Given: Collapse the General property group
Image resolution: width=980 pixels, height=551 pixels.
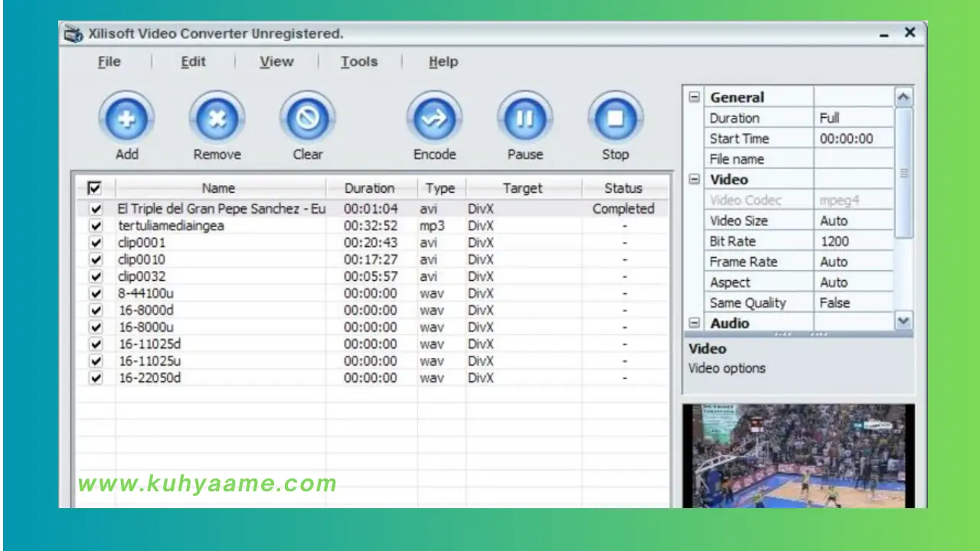Looking at the screenshot, I should (694, 97).
